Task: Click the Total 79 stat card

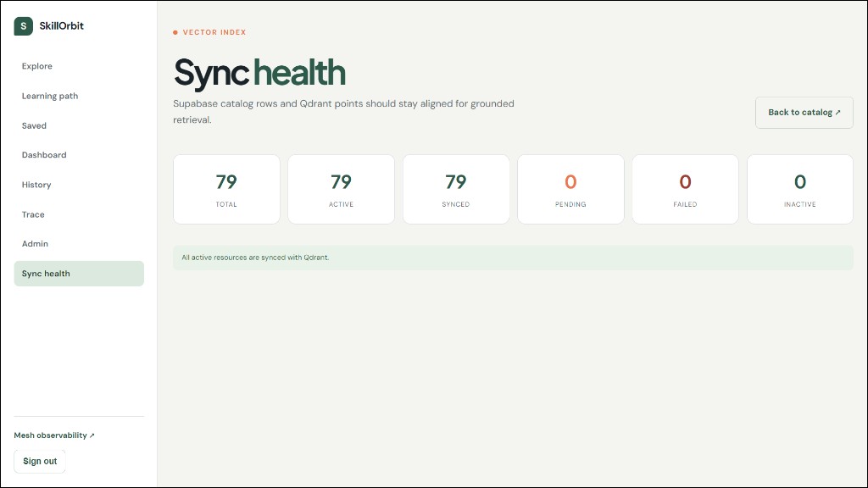Action: [x=226, y=189]
